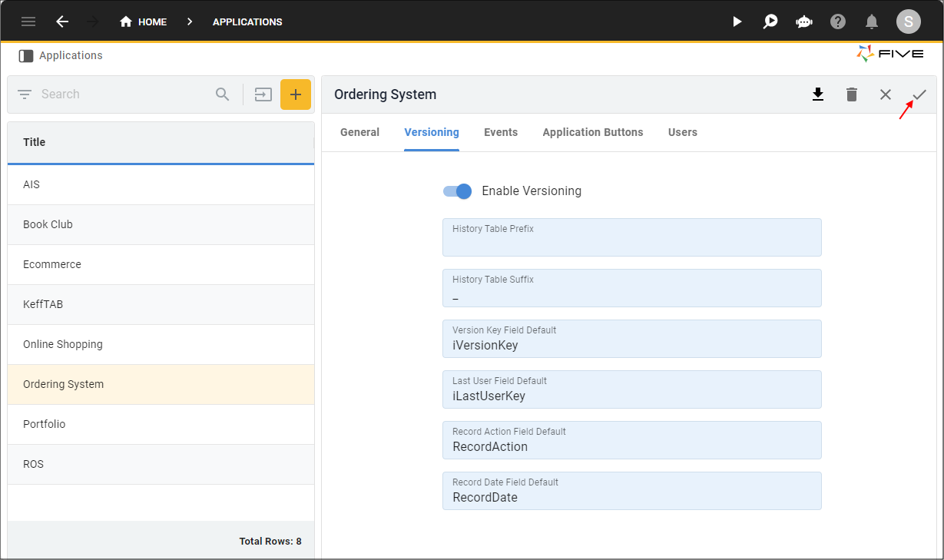Toggle the Enable Versioning switch
The width and height of the screenshot is (944, 560).
(458, 191)
